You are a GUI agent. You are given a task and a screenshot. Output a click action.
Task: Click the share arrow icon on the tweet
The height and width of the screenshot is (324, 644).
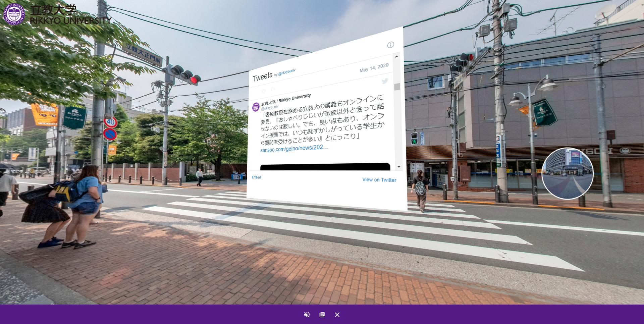[273, 89]
